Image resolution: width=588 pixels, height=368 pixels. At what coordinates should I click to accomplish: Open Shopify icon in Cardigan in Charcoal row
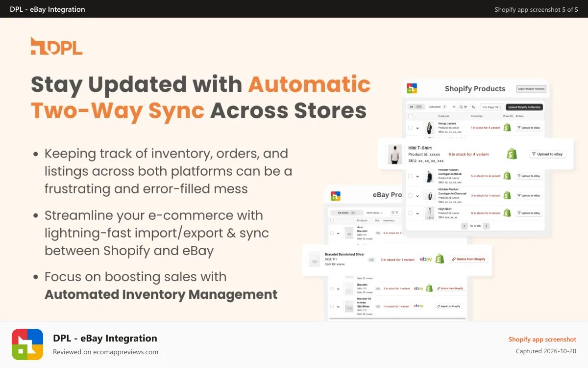click(507, 195)
